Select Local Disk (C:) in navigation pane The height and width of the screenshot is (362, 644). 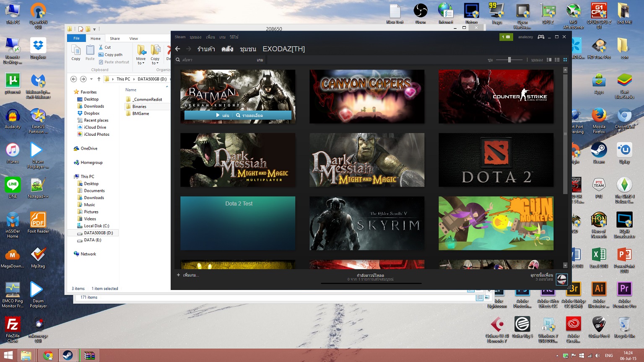pyautogui.click(x=93, y=226)
